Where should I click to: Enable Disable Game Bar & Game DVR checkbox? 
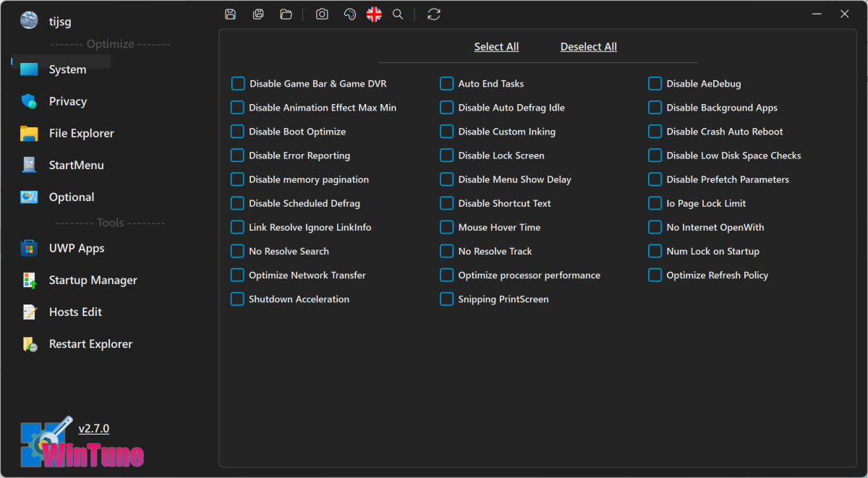pos(238,84)
